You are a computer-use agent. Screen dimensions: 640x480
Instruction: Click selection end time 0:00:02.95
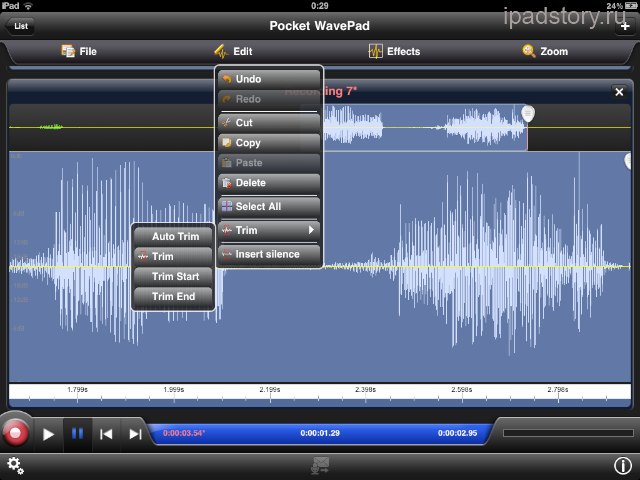[x=458, y=433]
